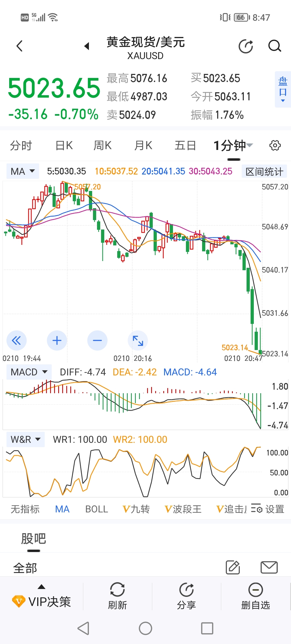Tap the MA20 value 20:5041.35

(x=163, y=171)
